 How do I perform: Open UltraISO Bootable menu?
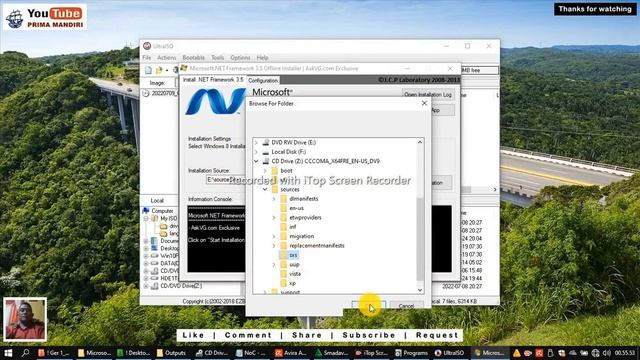(x=193, y=58)
